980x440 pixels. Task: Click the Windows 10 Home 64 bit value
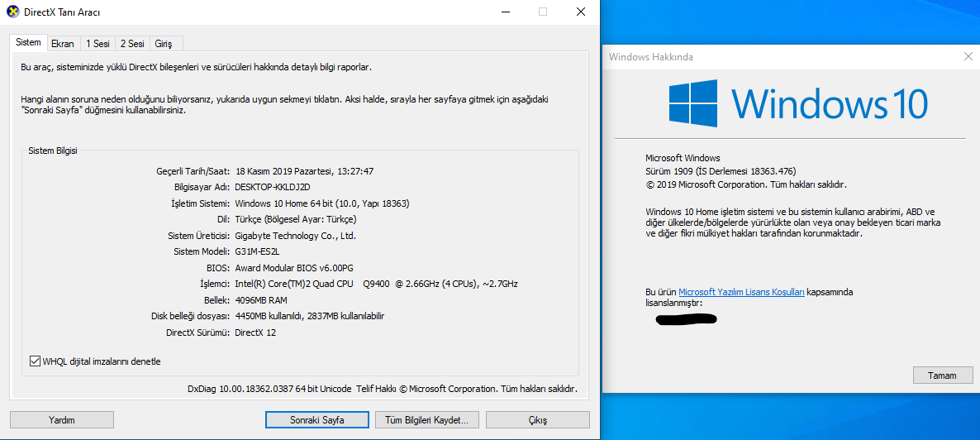click(x=322, y=203)
